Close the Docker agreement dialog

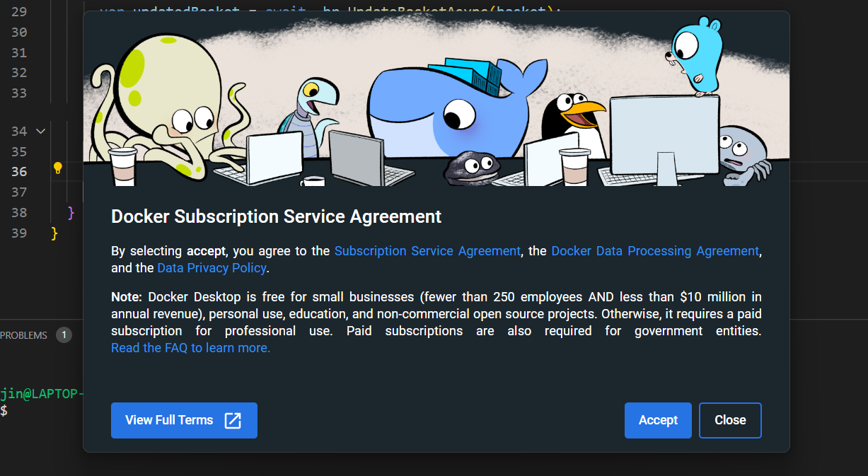[x=730, y=420]
